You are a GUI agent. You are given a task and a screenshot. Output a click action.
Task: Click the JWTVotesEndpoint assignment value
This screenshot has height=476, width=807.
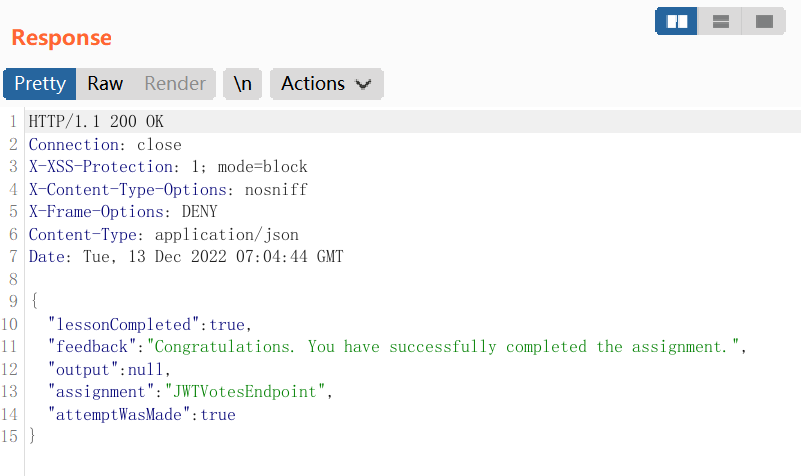point(245,392)
